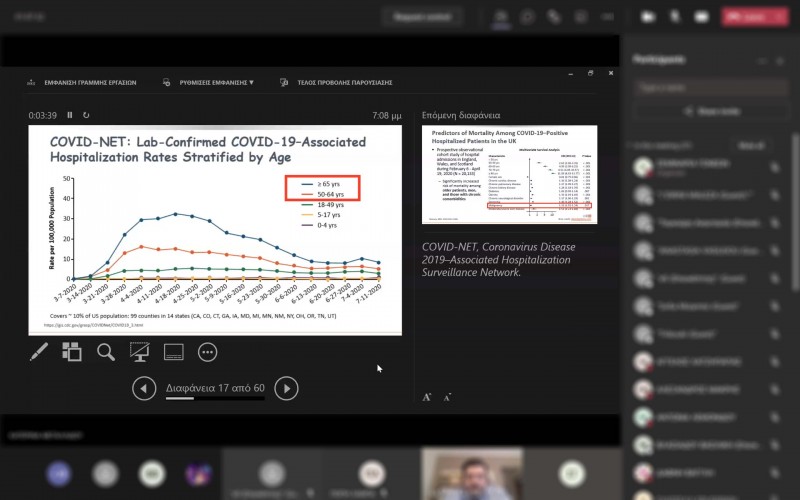800x500 pixels.
Task: Toggle subtitles in presenter view
Action: pyautogui.click(x=174, y=351)
